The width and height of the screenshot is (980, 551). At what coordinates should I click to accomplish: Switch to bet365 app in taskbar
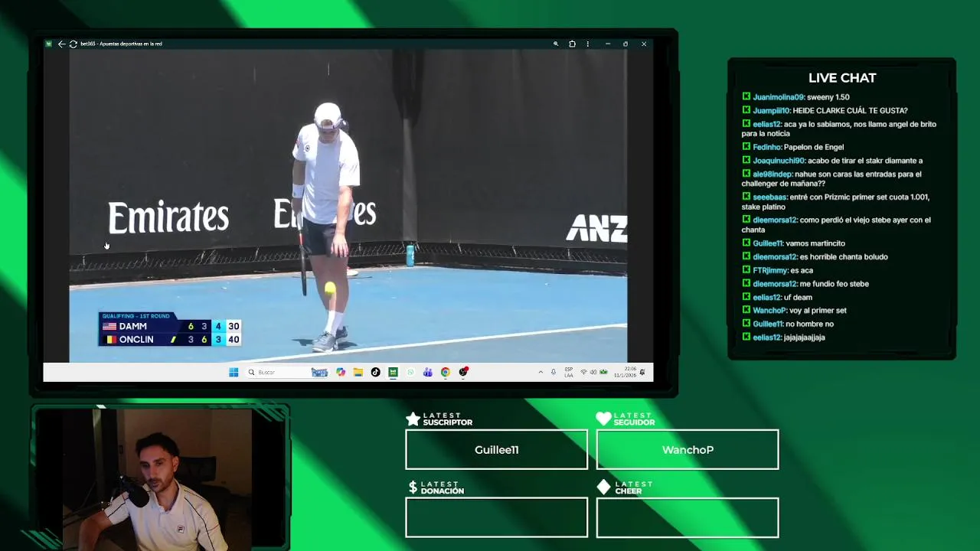pos(393,372)
